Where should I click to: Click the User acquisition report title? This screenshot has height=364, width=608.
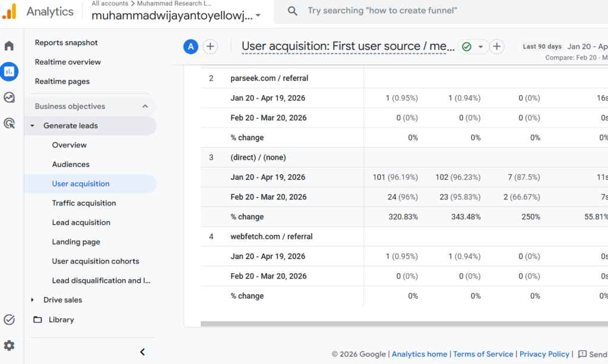pos(348,46)
